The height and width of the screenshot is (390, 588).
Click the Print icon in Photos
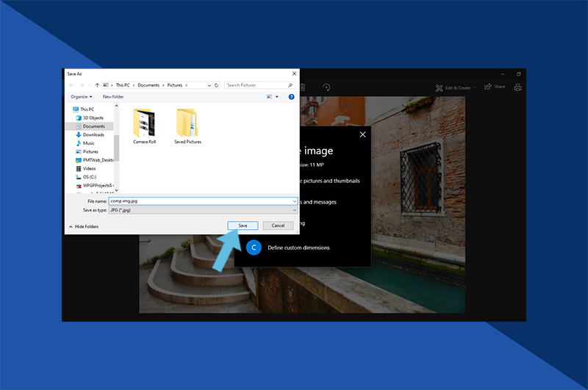click(517, 87)
